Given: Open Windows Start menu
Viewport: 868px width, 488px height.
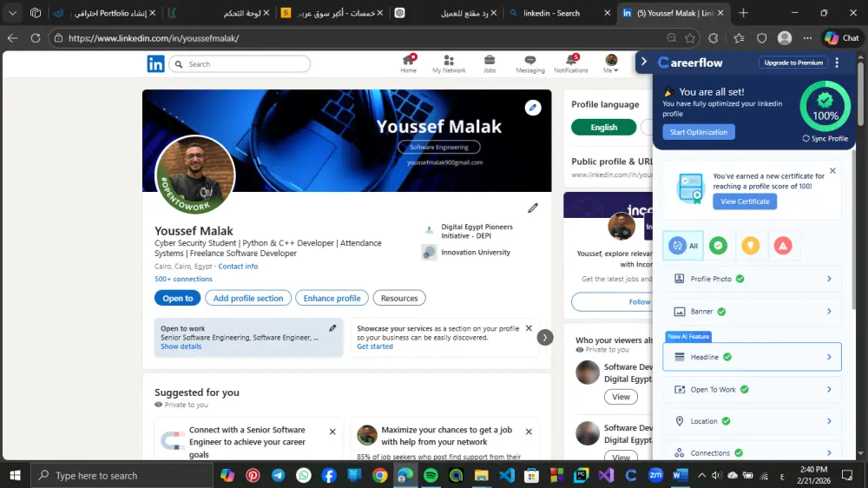Looking at the screenshot, I should 15,475.
